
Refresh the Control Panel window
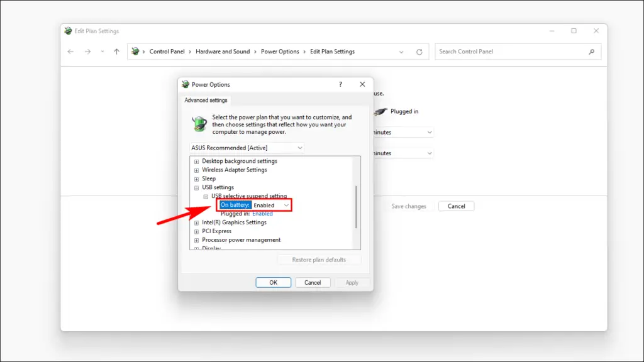click(419, 52)
